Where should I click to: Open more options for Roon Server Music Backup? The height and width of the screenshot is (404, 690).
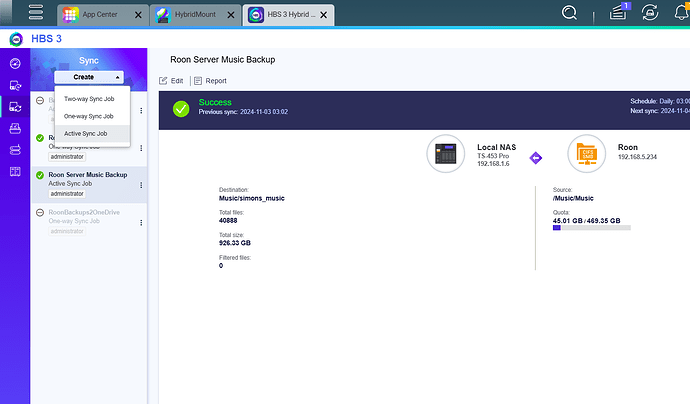141,185
